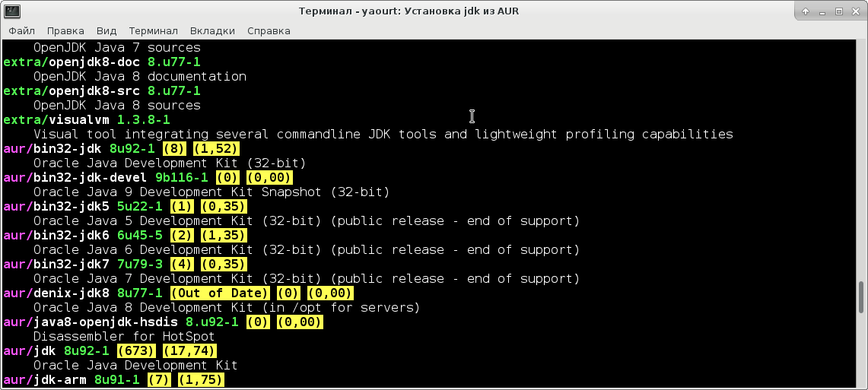Click aur/bin32-jdk7 package name
Viewport: 868px width, 390px height.
point(56,264)
